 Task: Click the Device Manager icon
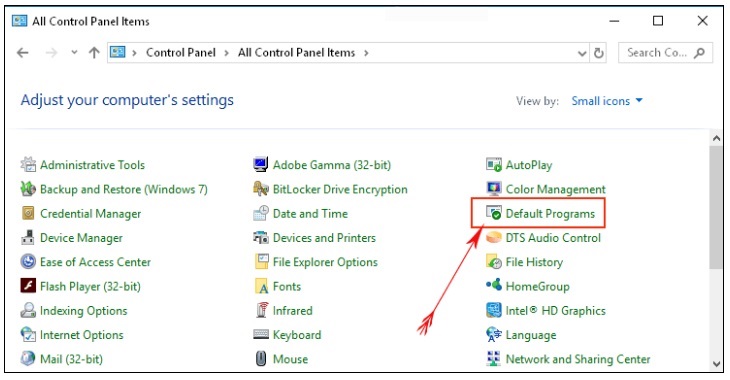pos(28,238)
